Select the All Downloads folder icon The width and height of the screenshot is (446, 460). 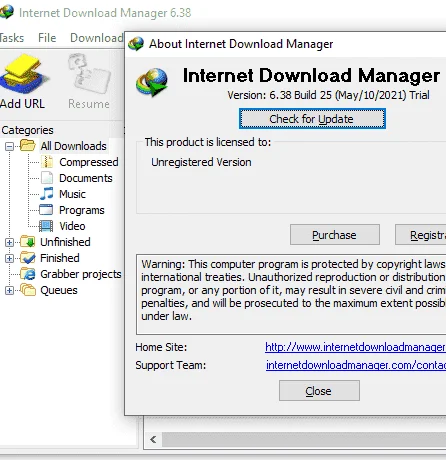pyautogui.click(x=27, y=146)
